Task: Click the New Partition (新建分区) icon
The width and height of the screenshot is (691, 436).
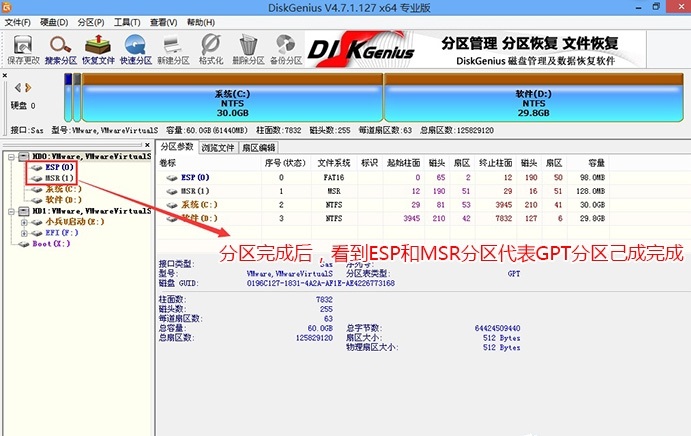Action: pos(173,49)
